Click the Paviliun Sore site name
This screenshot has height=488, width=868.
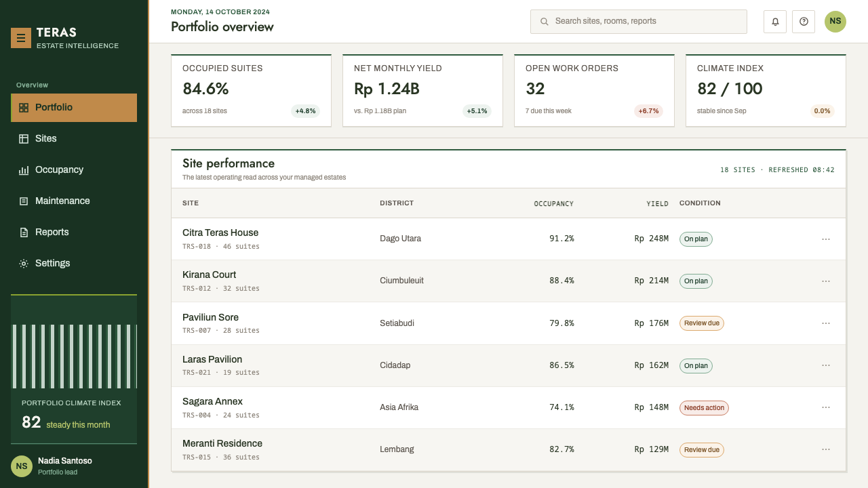pyautogui.click(x=210, y=317)
